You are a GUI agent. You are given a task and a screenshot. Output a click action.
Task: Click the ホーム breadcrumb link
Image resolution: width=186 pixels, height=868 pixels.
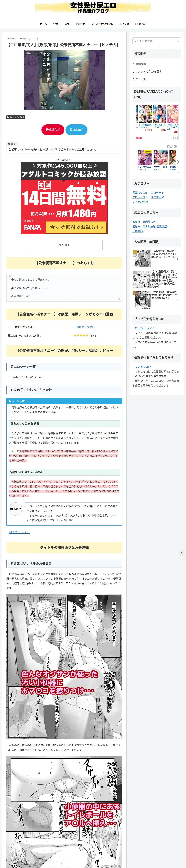[13, 38]
